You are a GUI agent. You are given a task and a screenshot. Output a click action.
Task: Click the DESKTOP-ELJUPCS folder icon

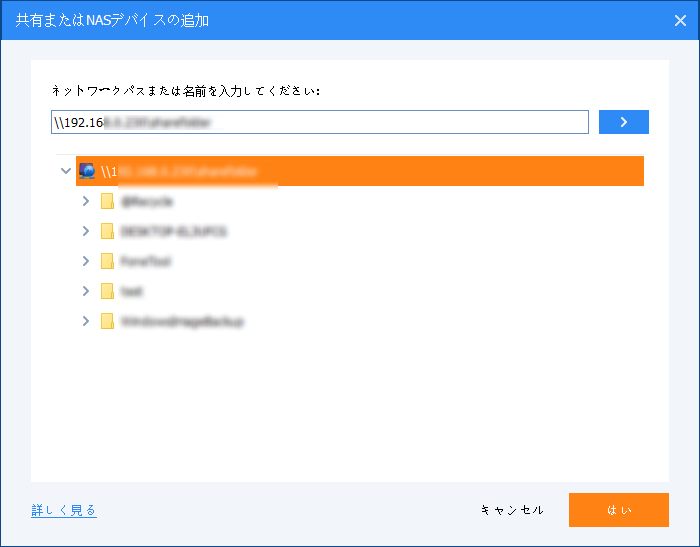point(107,231)
